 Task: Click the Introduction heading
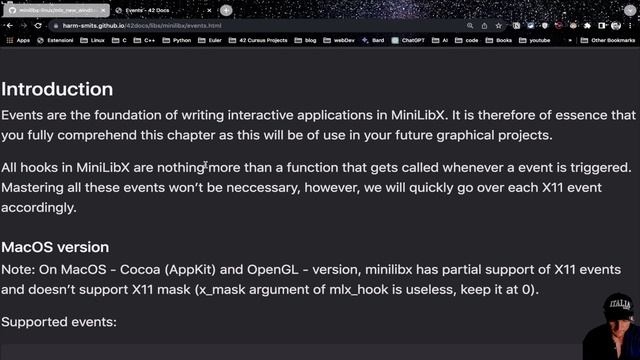57,89
